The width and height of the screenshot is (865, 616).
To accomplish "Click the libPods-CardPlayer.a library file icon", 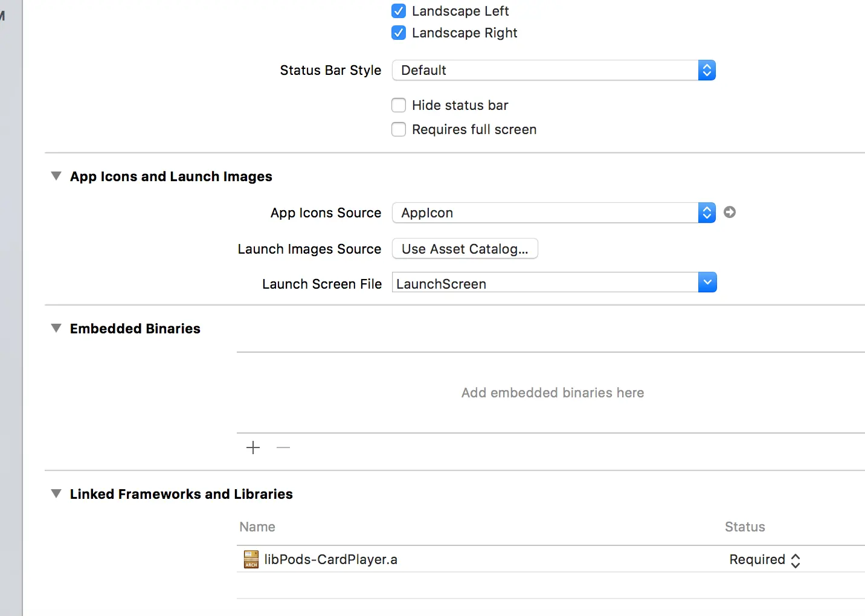I will (250, 559).
